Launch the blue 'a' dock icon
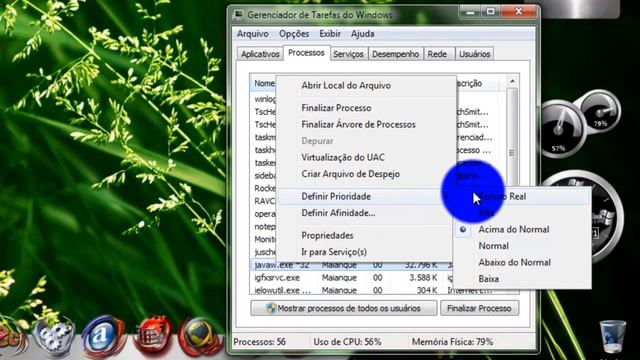The image size is (640, 360). coord(102,336)
